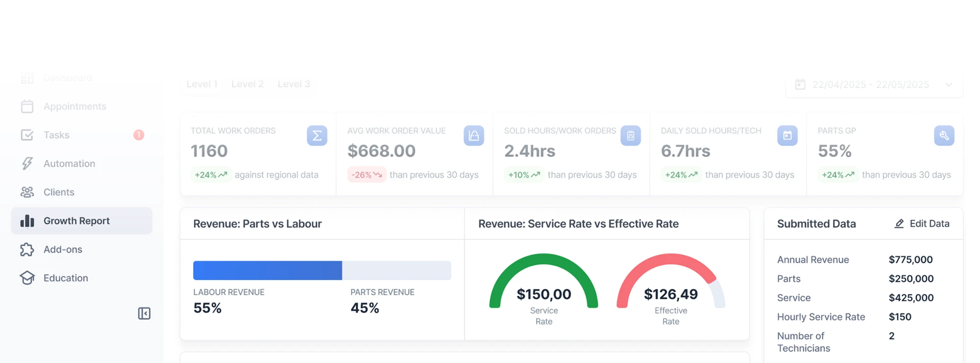Click the Parts GP wrench icon
Screen dimensions: 980x363
coord(944,135)
